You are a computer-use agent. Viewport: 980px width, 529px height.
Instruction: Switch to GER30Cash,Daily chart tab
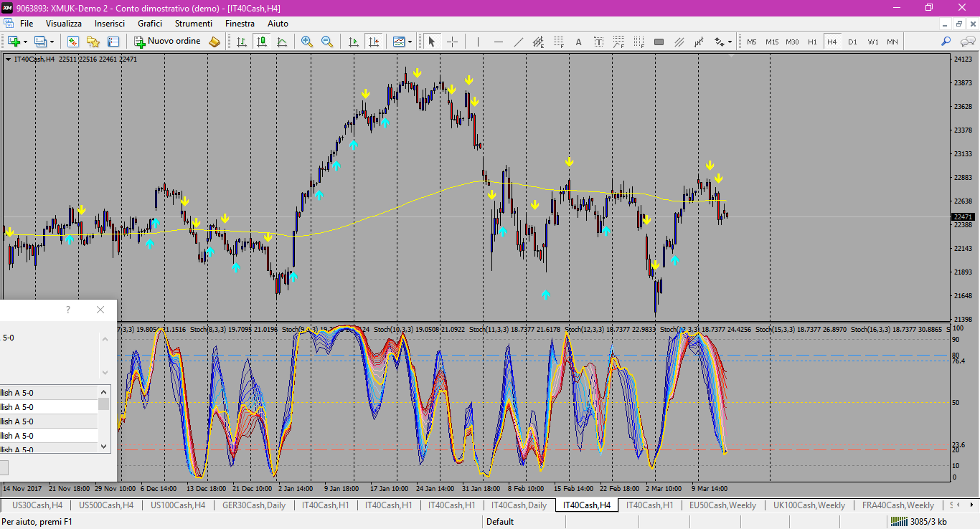[254, 505]
